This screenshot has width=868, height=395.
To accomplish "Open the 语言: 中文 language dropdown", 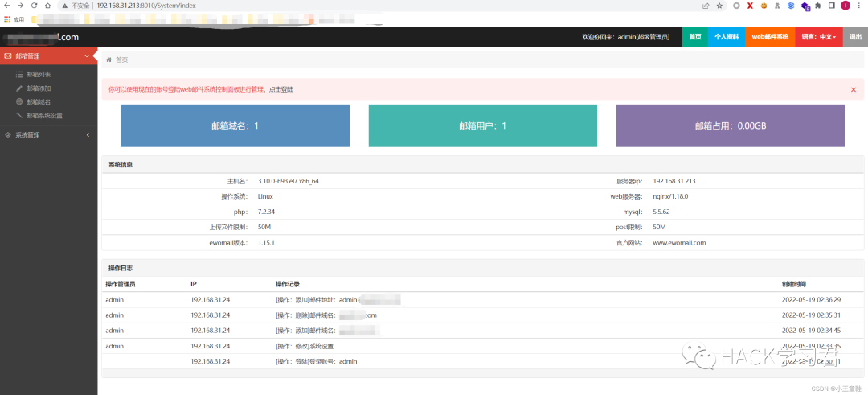I will point(819,37).
